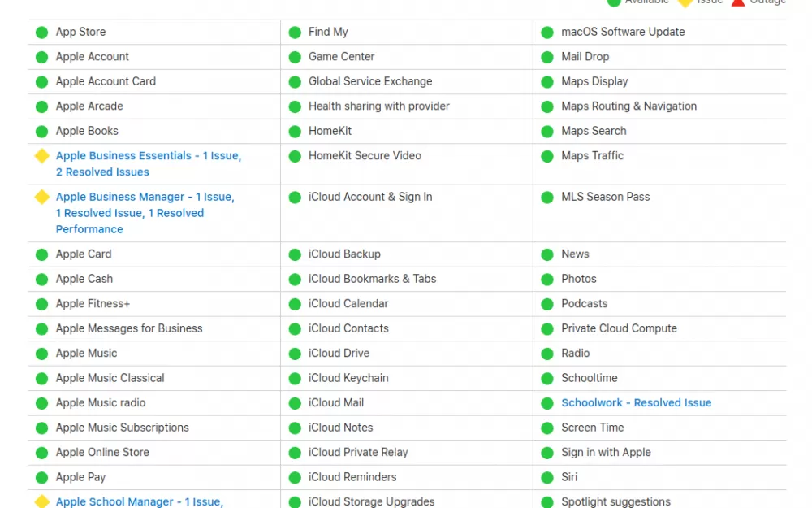Viewport: 812px width, 508px height.
Task: Click the Maps Traffic text
Action: pyautogui.click(x=593, y=155)
